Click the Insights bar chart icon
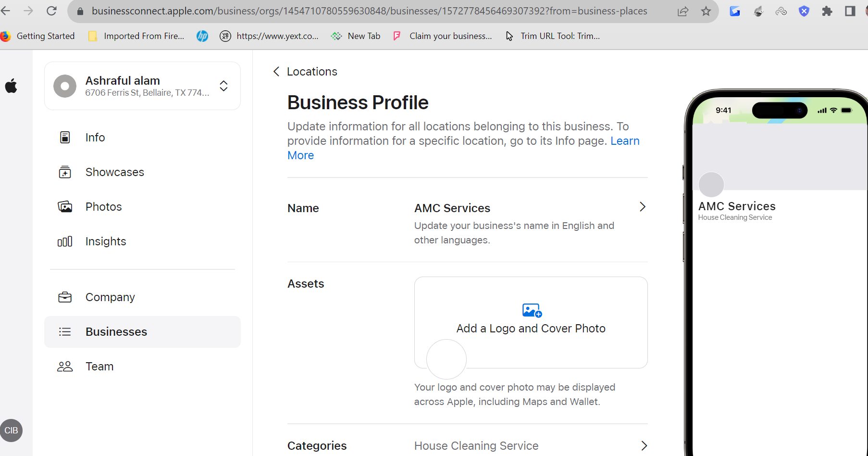This screenshot has width=868, height=456. (x=65, y=241)
